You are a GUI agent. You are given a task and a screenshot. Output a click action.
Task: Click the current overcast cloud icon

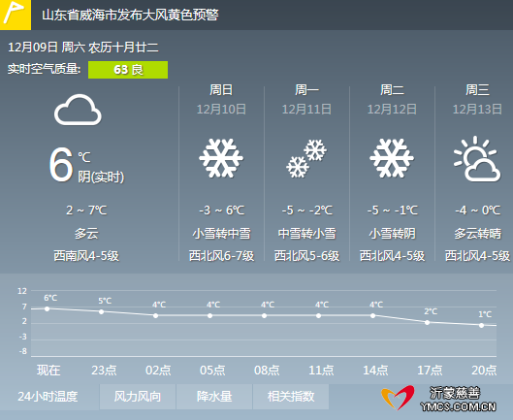click(78, 110)
